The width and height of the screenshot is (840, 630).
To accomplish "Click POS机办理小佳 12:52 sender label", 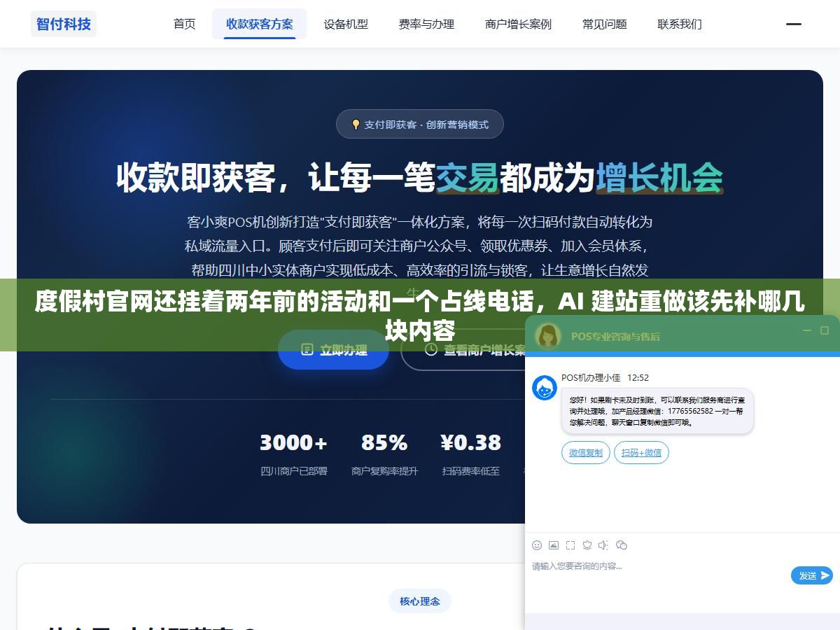I will 605,377.
